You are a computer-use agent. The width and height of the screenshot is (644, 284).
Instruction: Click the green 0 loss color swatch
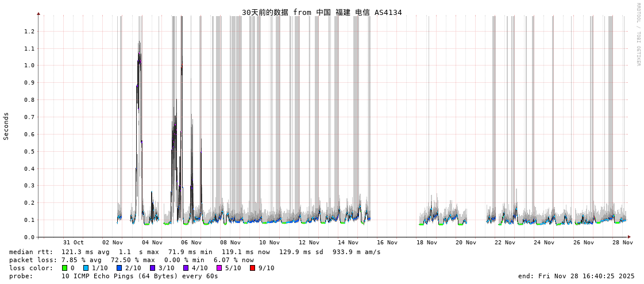tap(65, 268)
